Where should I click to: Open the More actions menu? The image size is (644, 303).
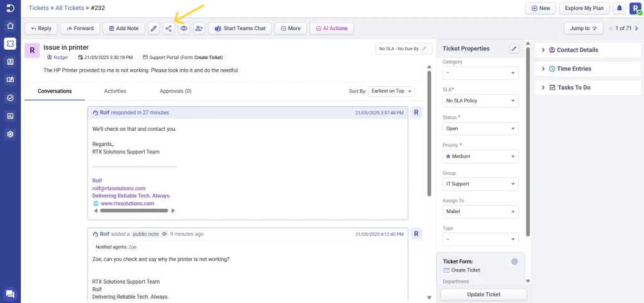click(291, 29)
